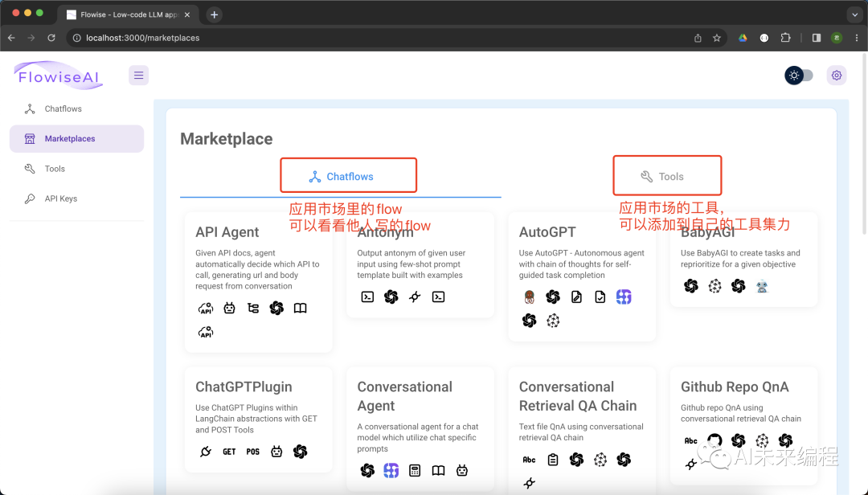This screenshot has height=495, width=868.
Task: Select Marketplaces in the sidebar
Action: (x=76, y=138)
